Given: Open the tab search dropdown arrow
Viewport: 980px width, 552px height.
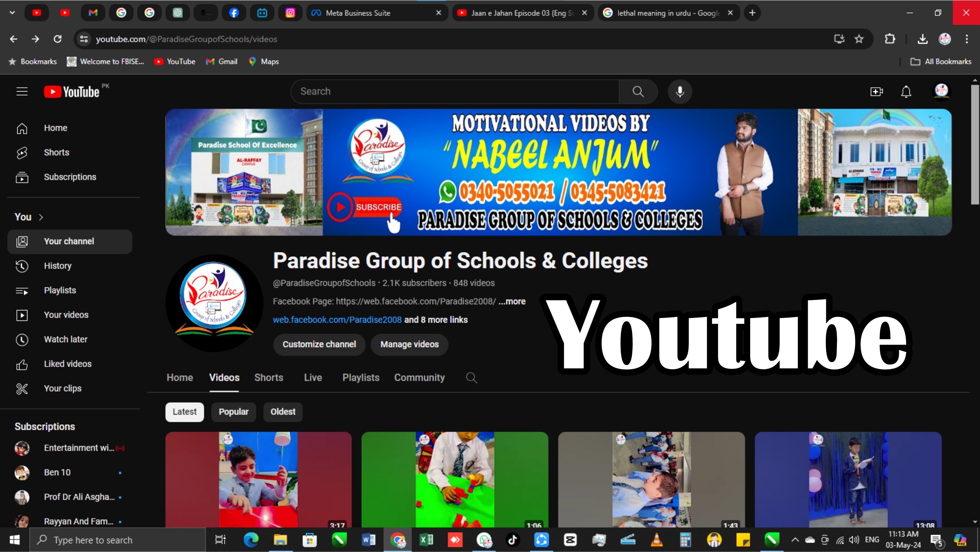Looking at the screenshot, I should pos(12,13).
